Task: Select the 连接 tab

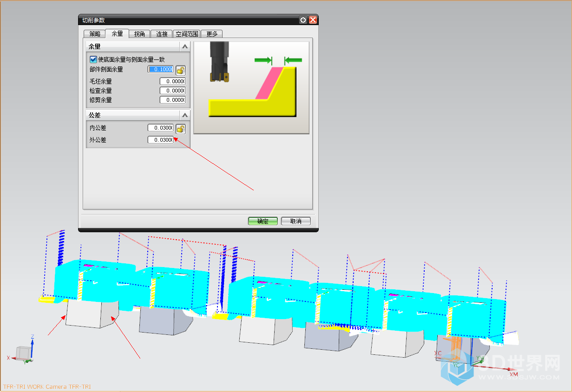Action: (x=162, y=34)
